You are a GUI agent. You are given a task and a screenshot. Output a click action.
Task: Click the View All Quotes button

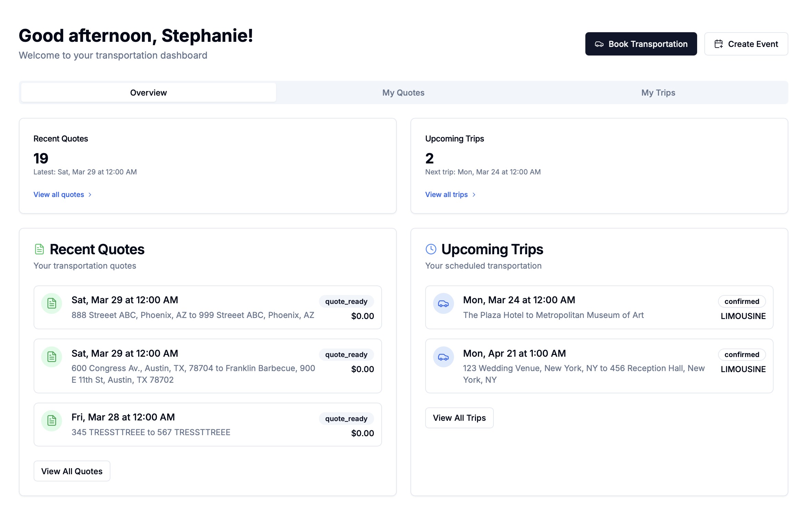[72, 471]
